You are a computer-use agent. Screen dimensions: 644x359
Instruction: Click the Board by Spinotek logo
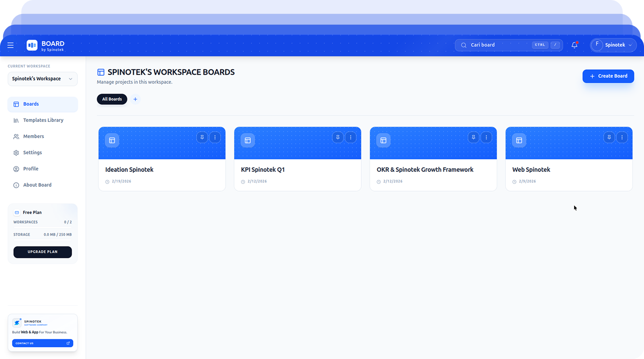pos(45,45)
